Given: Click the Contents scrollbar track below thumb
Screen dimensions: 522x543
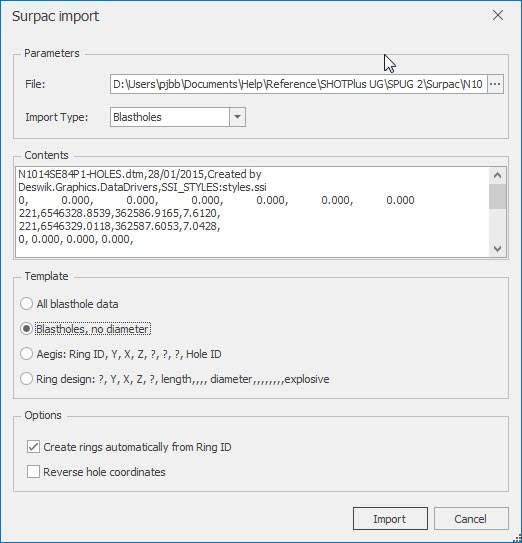Looking at the screenshot, I should (x=497, y=225).
